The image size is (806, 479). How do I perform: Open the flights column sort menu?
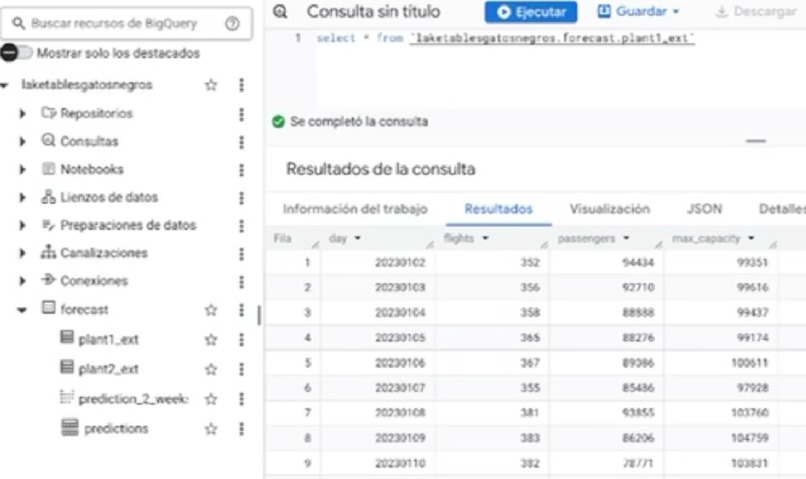485,238
